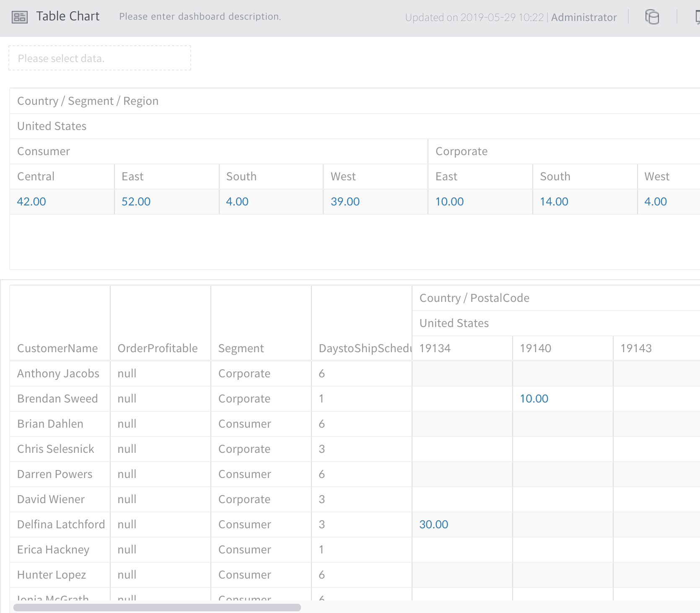Select the Darren Powers row name

point(55,474)
